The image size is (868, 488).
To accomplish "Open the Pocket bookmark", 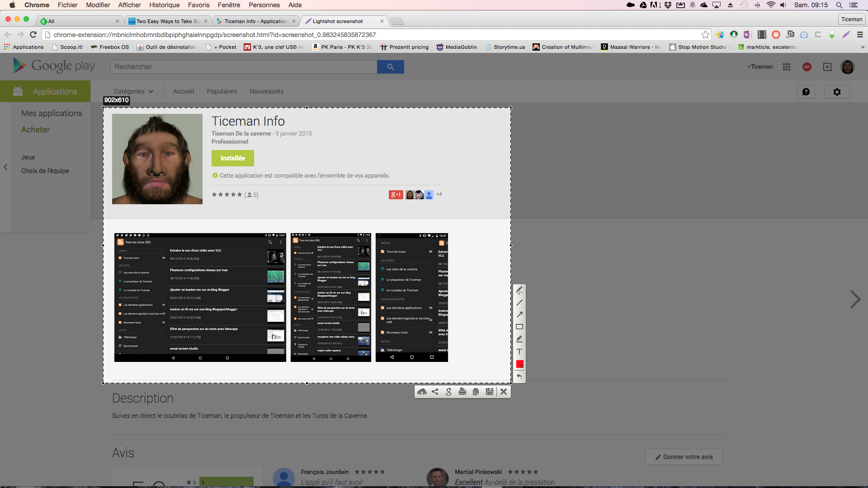I will coord(222,47).
